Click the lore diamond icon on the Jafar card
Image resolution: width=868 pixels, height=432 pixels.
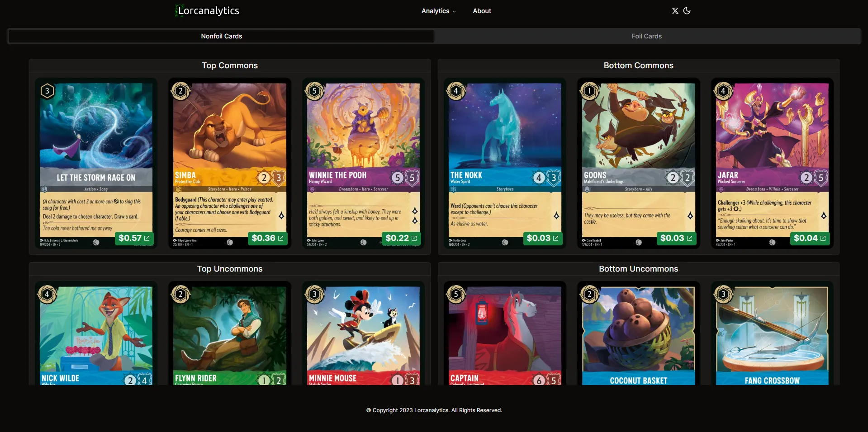click(x=824, y=216)
